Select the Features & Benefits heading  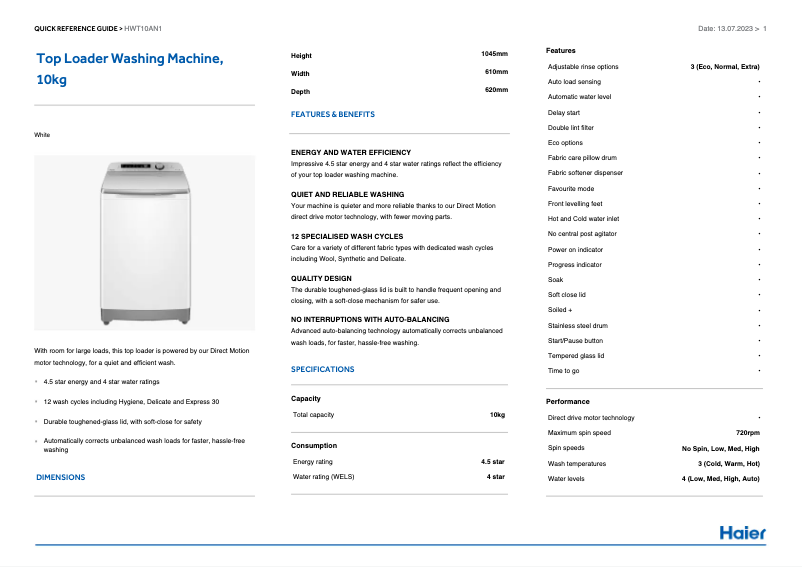click(x=333, y=115)
